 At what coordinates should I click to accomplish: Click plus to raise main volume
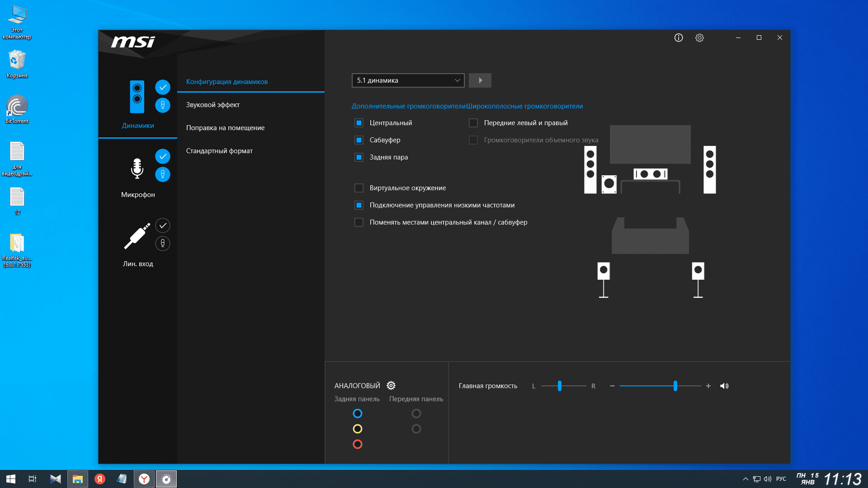[708, 386]
